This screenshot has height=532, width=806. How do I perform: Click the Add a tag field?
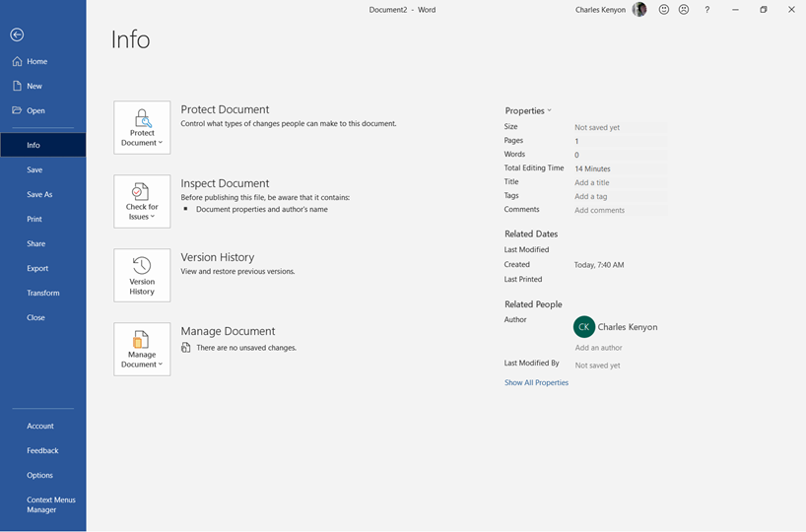pyautogui.click(x=620, y=196)
